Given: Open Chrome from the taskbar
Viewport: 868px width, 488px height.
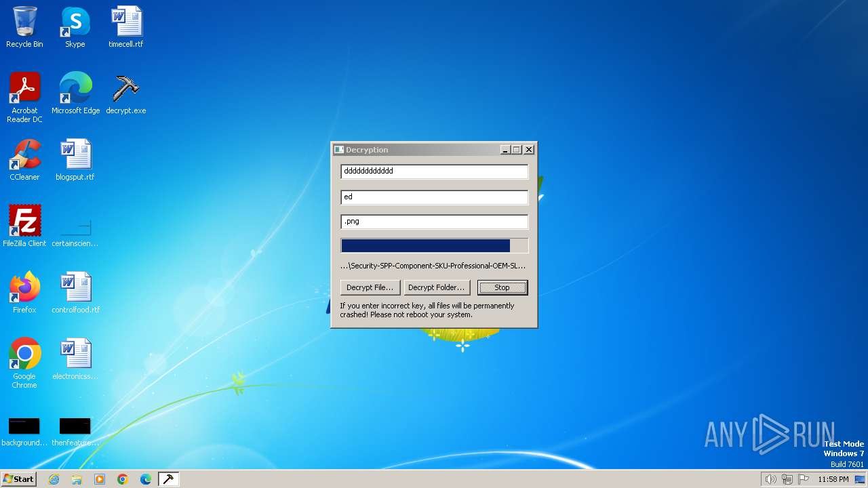Looking at the screenshot, I should [123, 479].
